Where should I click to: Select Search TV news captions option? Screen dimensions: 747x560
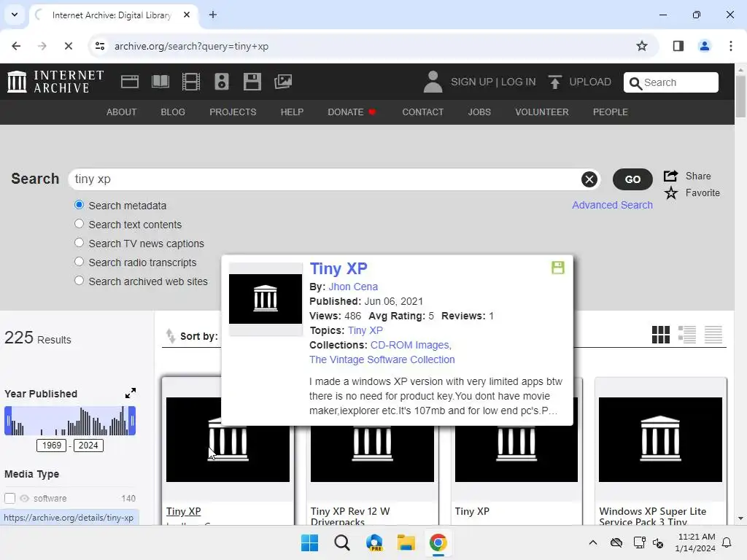point(79,243)
